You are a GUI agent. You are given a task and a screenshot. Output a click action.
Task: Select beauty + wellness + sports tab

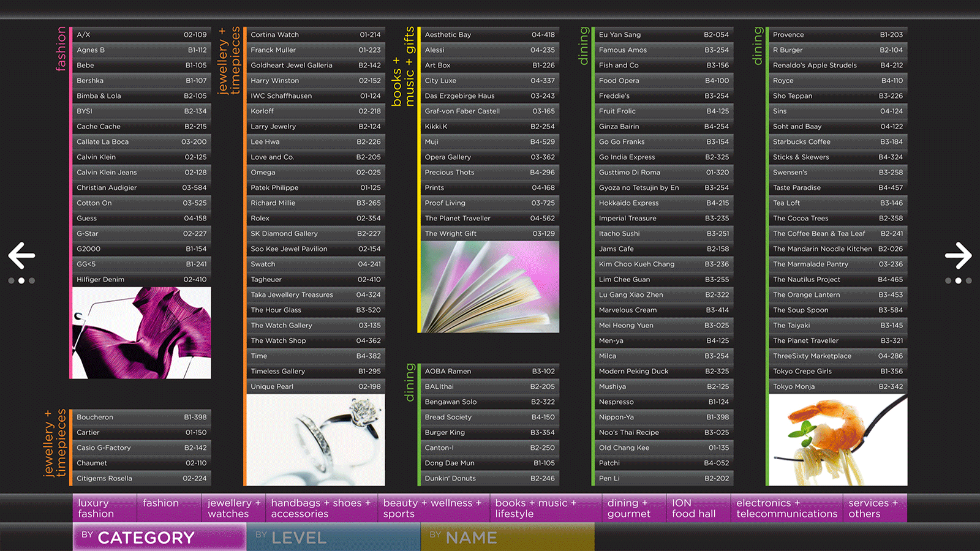click(x=434, y=508)
